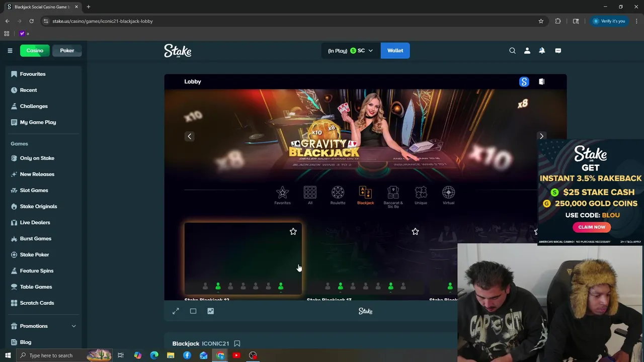The image size is (644, 362).
Task: Select the Blackjack category icon
Action: (365, 196)
